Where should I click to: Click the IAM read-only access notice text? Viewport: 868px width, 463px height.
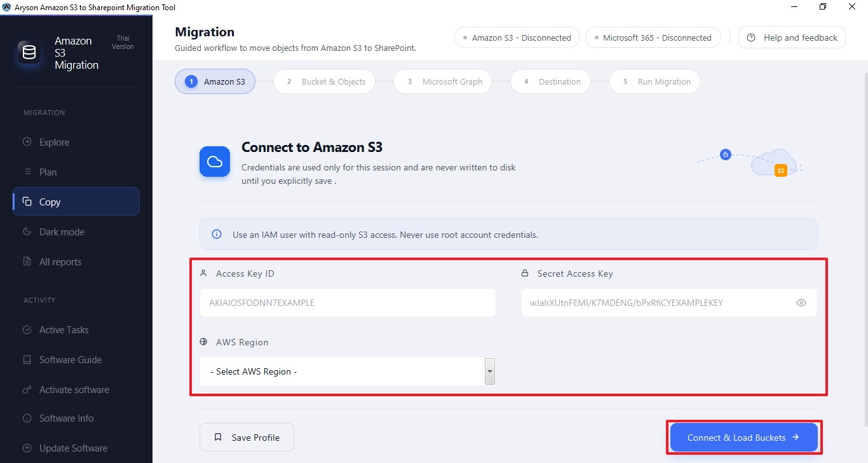coord(385,235)
